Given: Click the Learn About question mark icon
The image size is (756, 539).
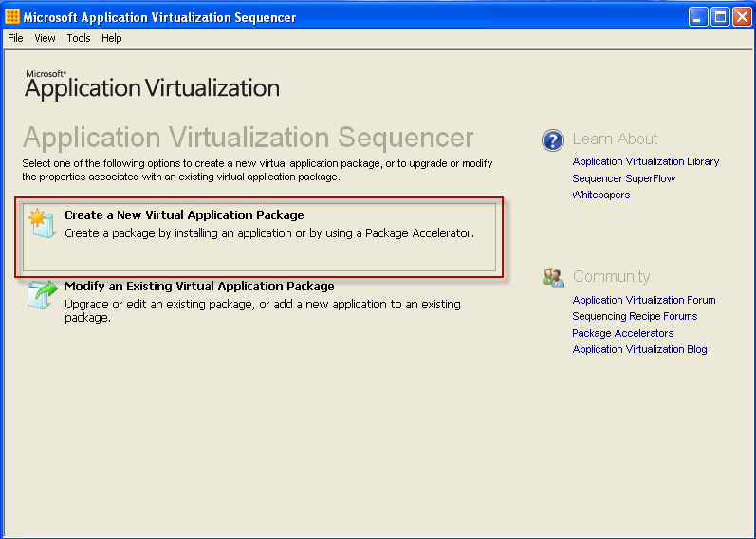Looking at the screenshot, I should [553, 140].
